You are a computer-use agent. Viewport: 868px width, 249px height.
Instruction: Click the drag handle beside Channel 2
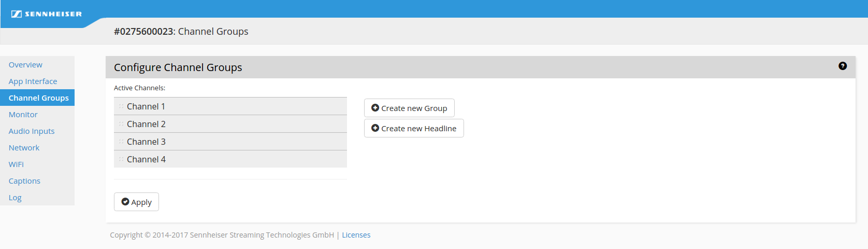121,124
